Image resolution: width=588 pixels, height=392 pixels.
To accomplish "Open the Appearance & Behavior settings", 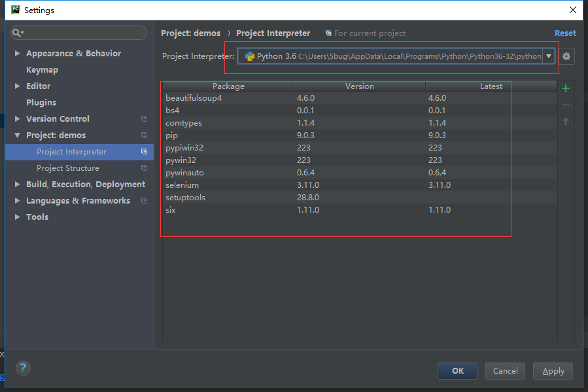I will 73,54.
